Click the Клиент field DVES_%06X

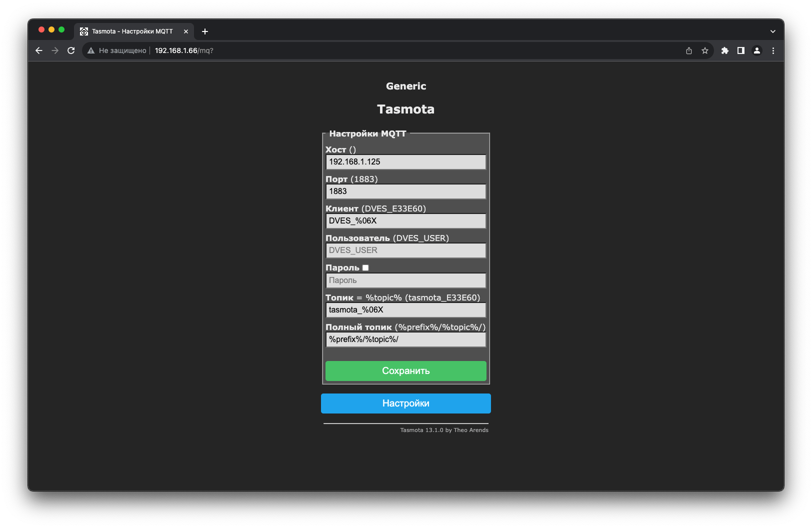(x=406, y=221)
